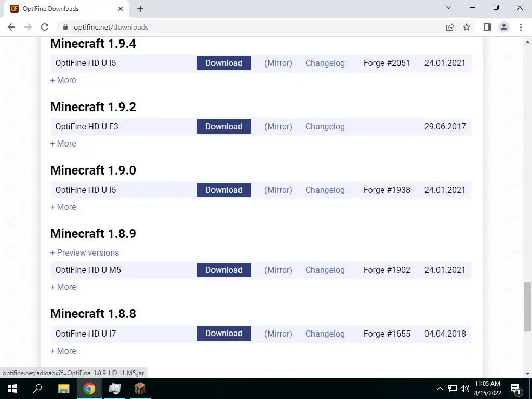Click the scrollbar down arrow

tap(527, 374)
